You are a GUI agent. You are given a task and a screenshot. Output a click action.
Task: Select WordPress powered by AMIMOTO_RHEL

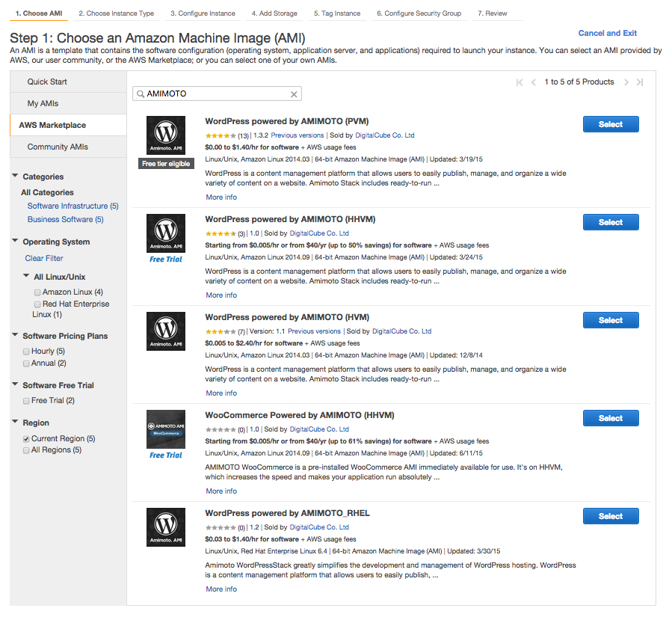(611, 516)
